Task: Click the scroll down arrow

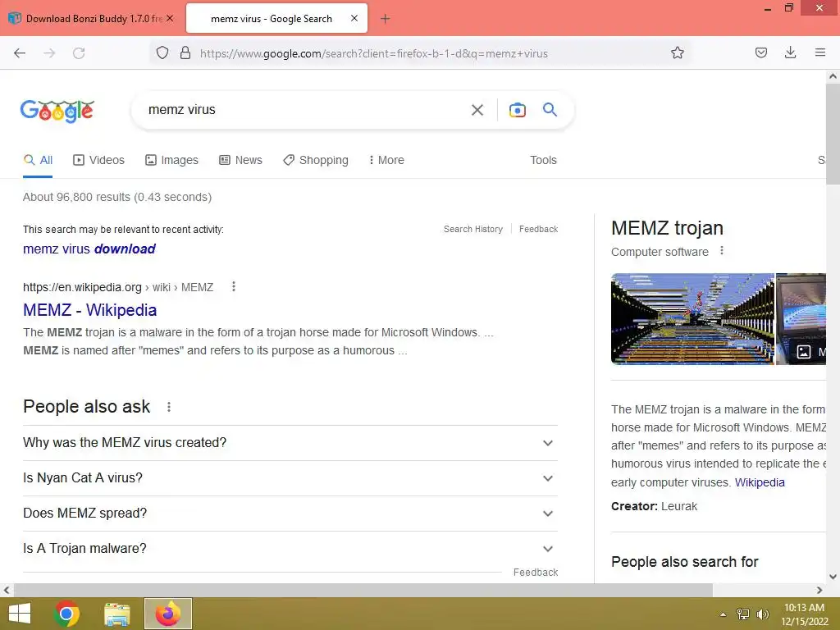Action: pos(833,577)
